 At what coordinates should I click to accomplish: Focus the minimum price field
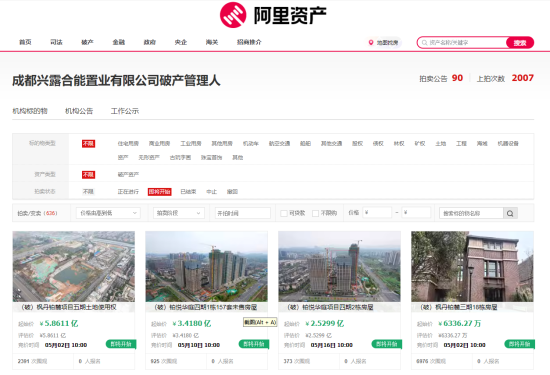point(377,213)
